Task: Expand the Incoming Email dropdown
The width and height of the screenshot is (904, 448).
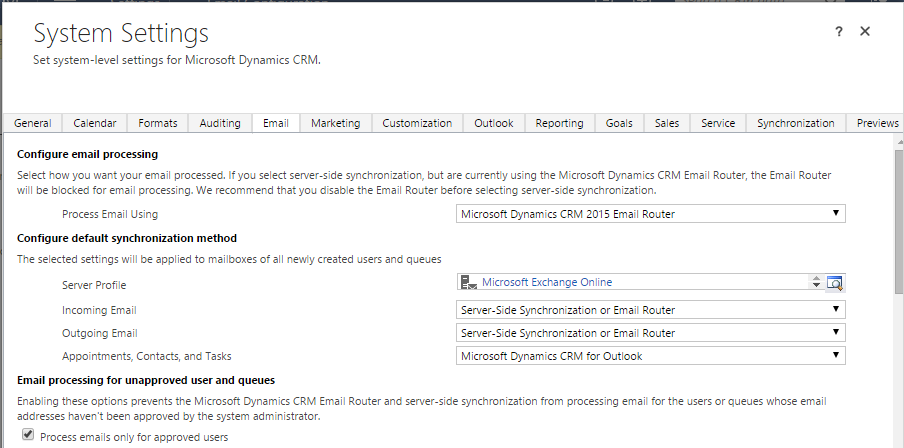Action: (650, 310)
